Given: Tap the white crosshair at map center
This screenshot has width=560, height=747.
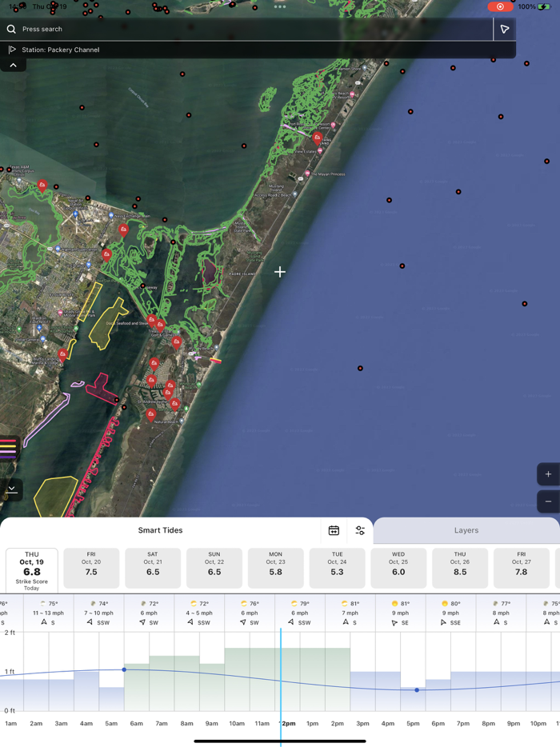Looking at the screenshot, I should point(280,272).
